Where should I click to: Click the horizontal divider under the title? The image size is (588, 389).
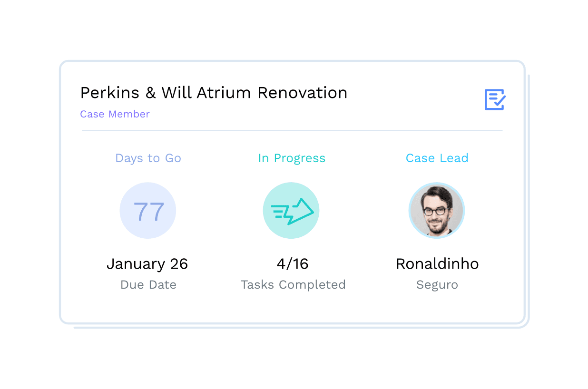(292, 130)
